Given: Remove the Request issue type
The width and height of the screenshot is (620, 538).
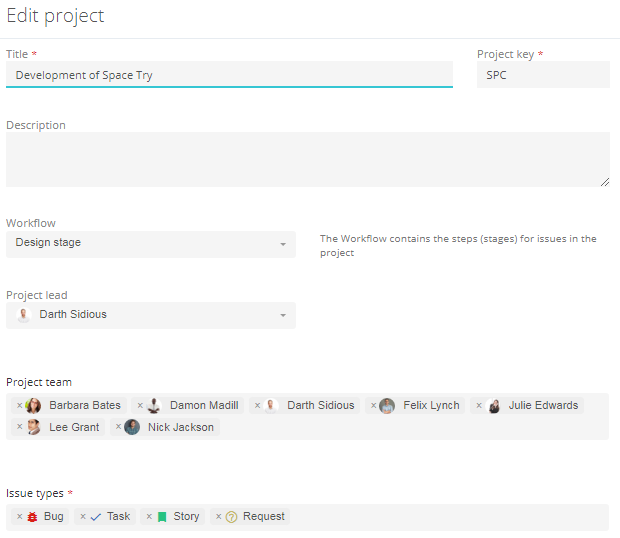Looking at the screenshot, I should [218, 517].
